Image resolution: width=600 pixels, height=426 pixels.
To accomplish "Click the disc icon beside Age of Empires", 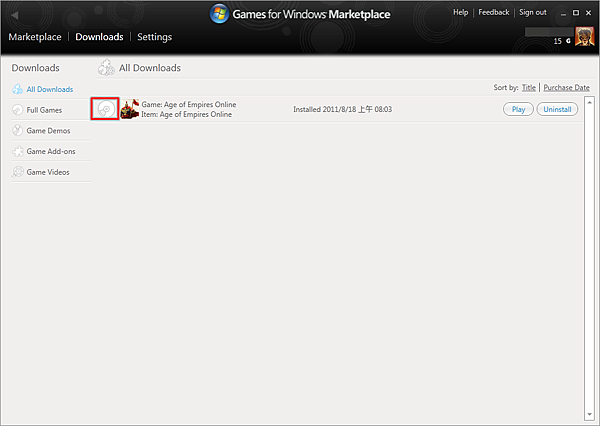I will coord(105,109).
